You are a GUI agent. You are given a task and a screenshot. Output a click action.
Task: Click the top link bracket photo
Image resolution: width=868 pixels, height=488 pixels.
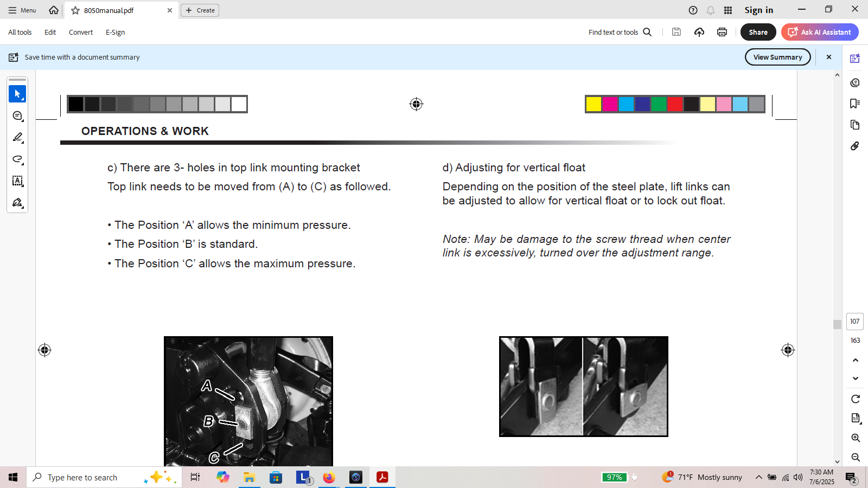coord(248,401)
